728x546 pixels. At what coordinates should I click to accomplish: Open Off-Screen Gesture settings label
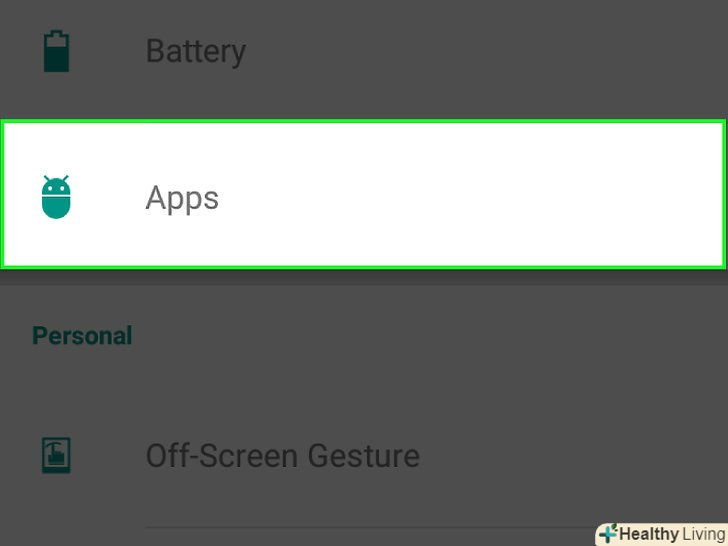pyautogui.click(x=283, y=455)
